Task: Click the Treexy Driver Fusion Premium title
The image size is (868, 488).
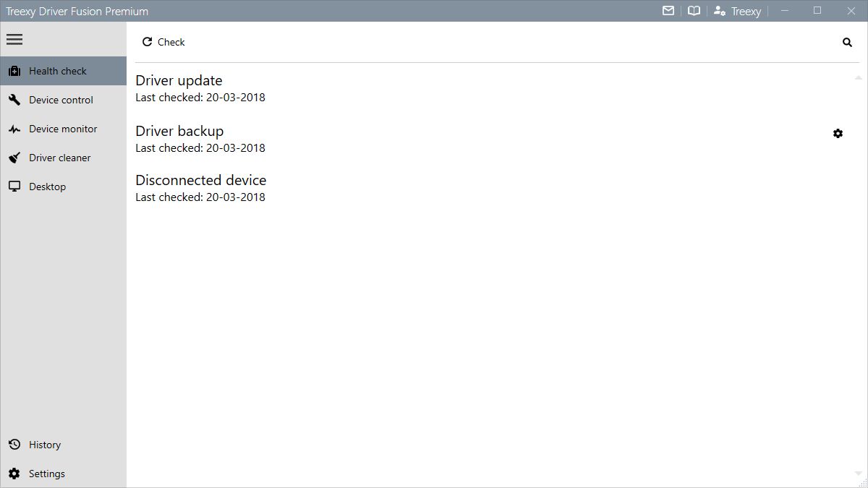Action: click(76, 11)
